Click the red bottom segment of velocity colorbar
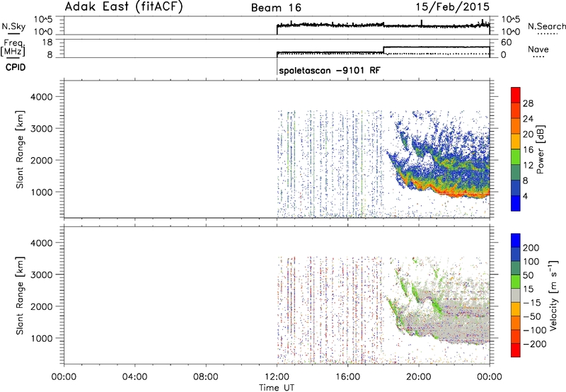The width and height of the screenshot is (566, 392). (516, 350)
